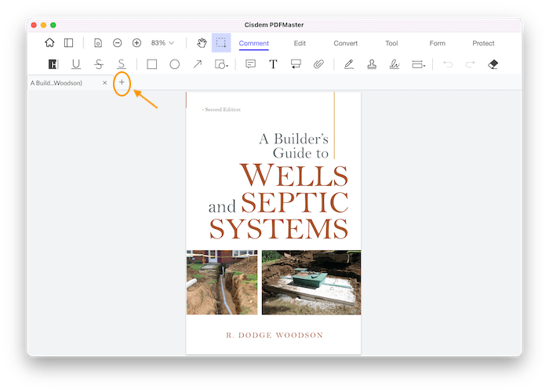This screenshot has width=549, height=392.
Task: Zoom in with the plus button
Action: (136, 42)
